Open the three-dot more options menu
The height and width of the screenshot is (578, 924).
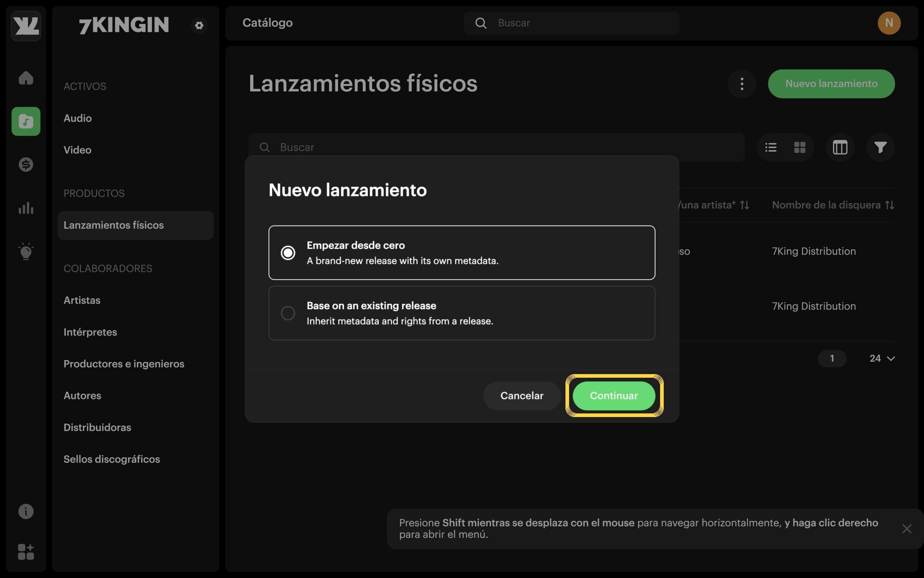(742, 84)
